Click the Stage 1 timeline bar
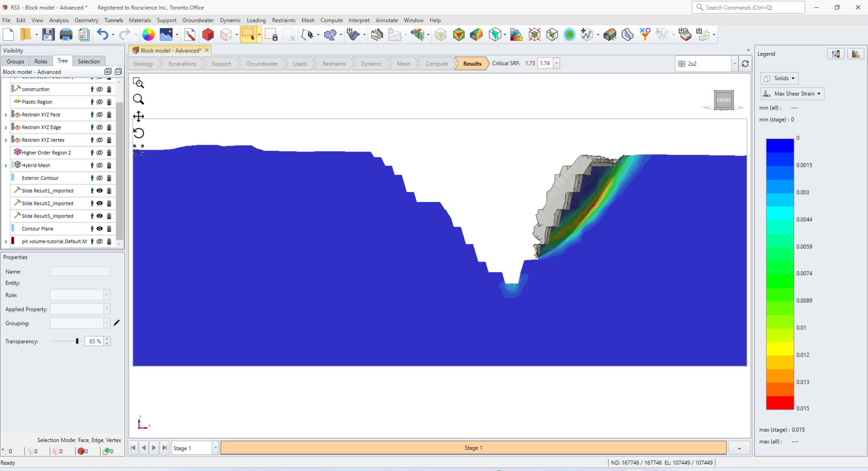 [x=473, y=448]
